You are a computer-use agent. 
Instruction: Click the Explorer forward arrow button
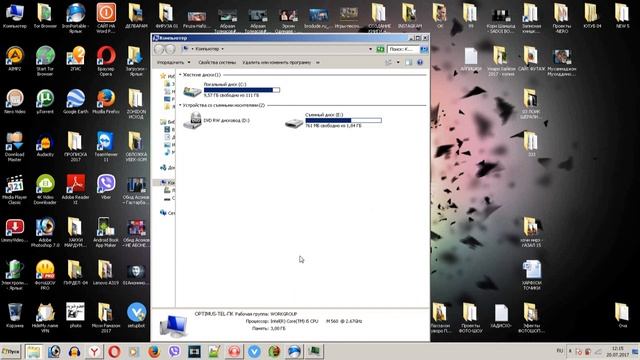(x=171, y=49)
